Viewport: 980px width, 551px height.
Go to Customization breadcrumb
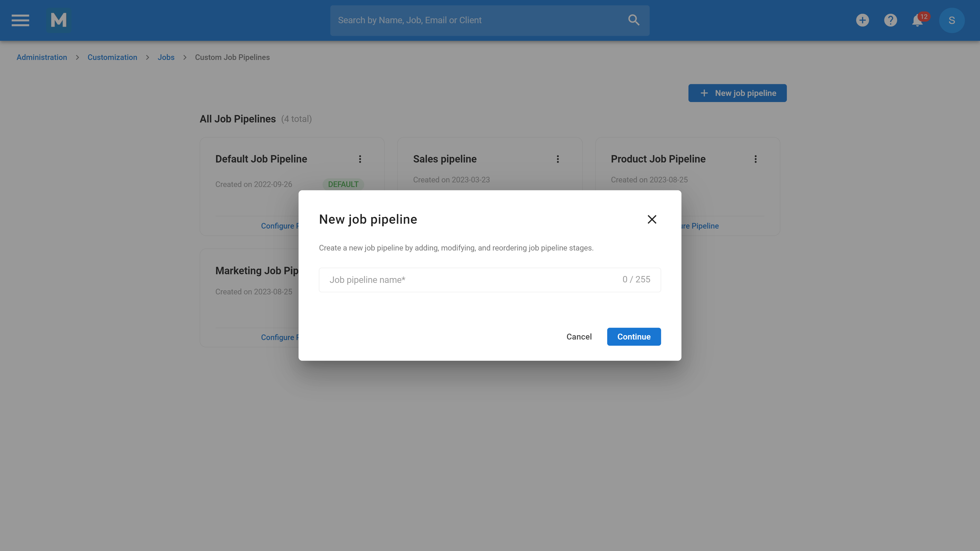[x=112, y=57]
